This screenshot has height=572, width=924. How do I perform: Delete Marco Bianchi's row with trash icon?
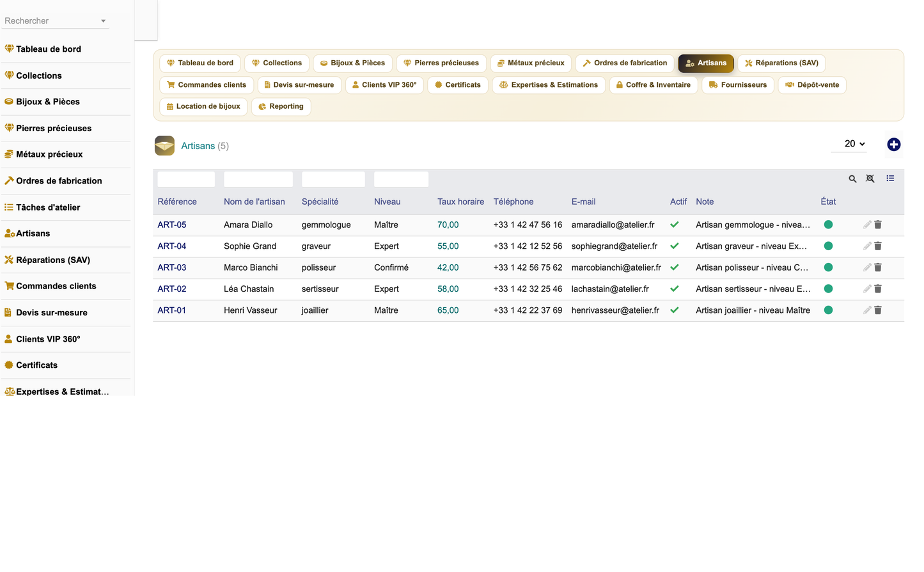[878, 267]
